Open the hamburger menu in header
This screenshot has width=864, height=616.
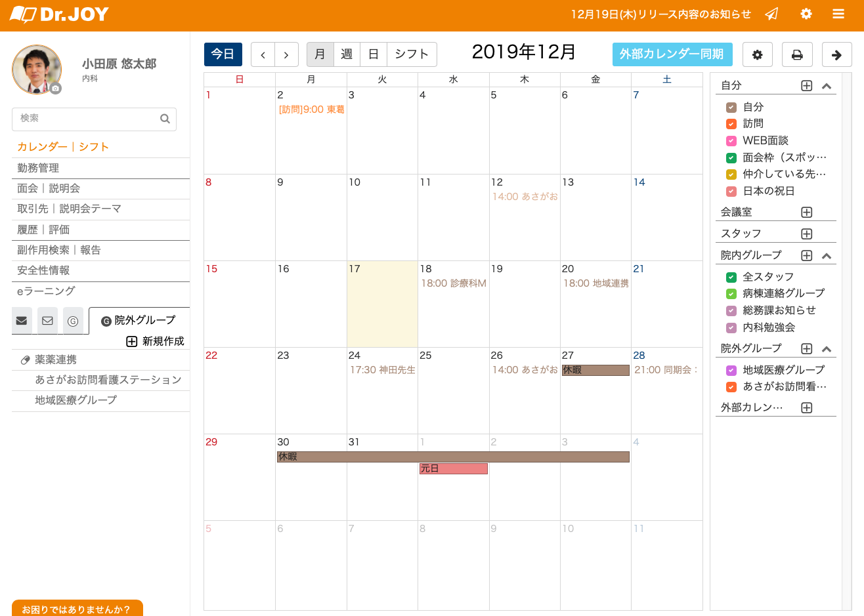tap(838, 14)
